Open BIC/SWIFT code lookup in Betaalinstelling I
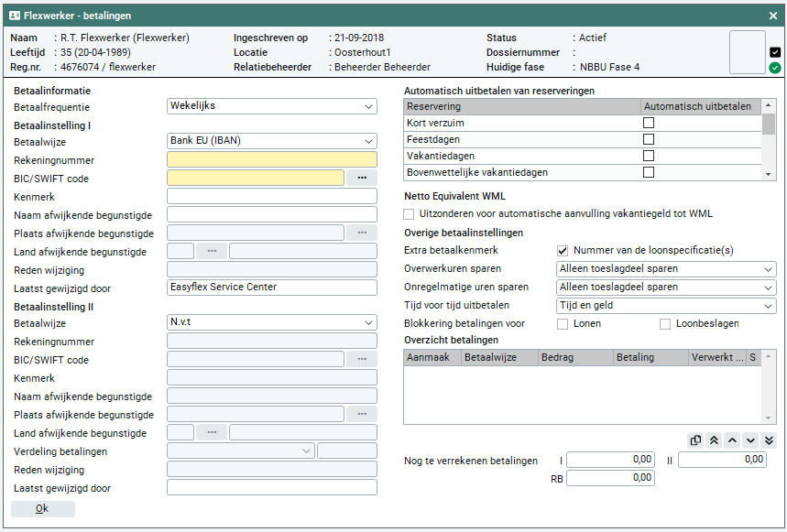The height and width of the screenshot is (532, 787). [361, 178]
